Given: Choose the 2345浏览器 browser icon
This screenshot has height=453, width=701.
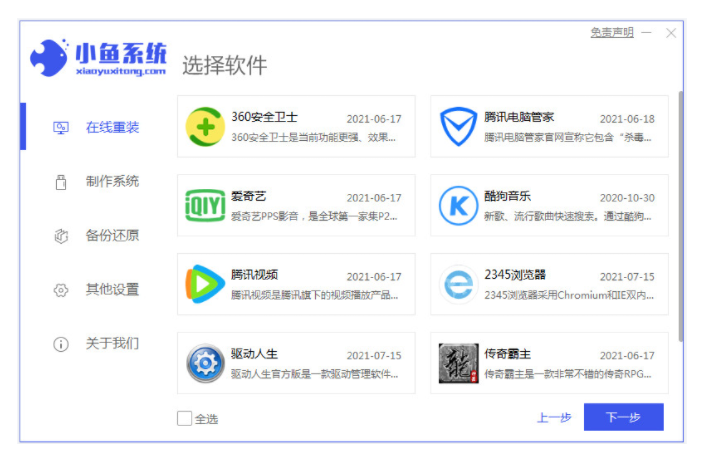Looking at the screenshot, I should (458, 284).
